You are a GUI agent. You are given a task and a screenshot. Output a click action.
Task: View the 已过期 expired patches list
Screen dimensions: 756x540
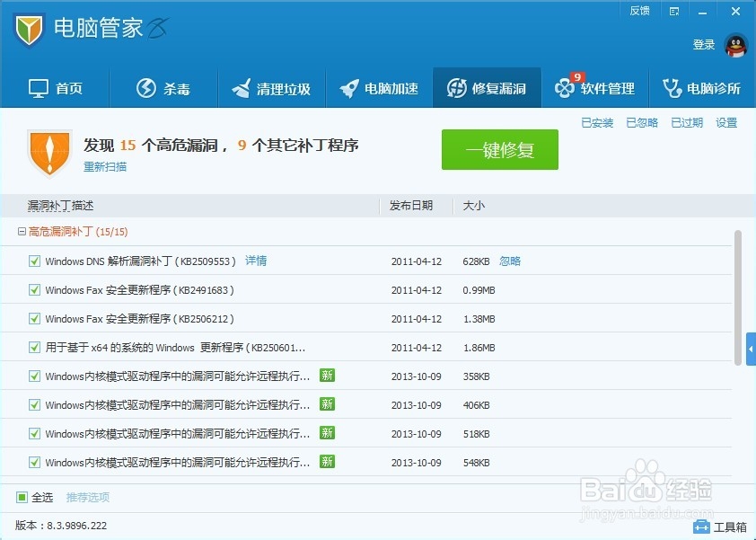pos(687,122)
